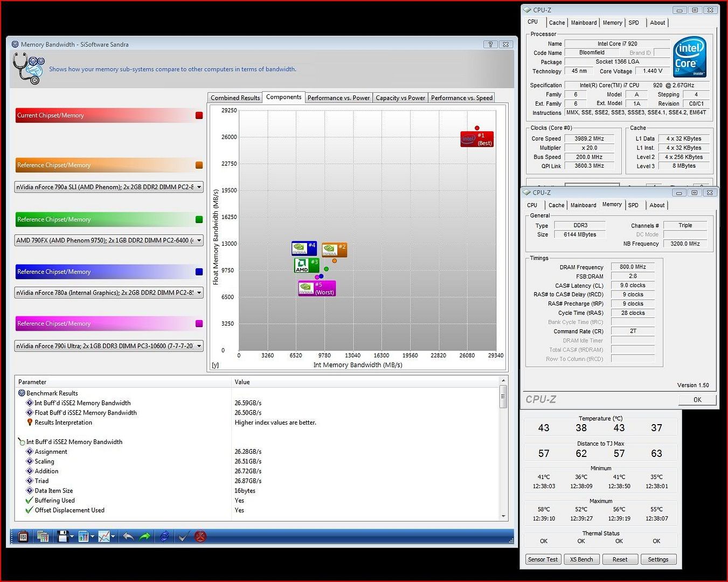Image resolution: width=728 pixels, height=582 pixels.
Task: Collapse the Int Buff'd iSSE2 Memory Bandwidth section
Action: [22, 442]
